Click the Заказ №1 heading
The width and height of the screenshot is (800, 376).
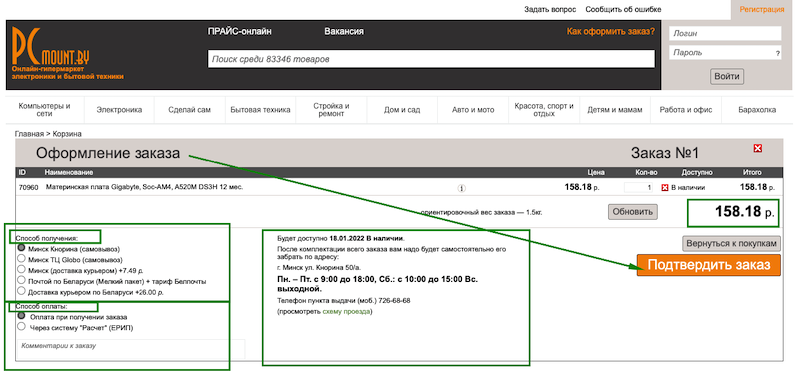pos(665,153)
